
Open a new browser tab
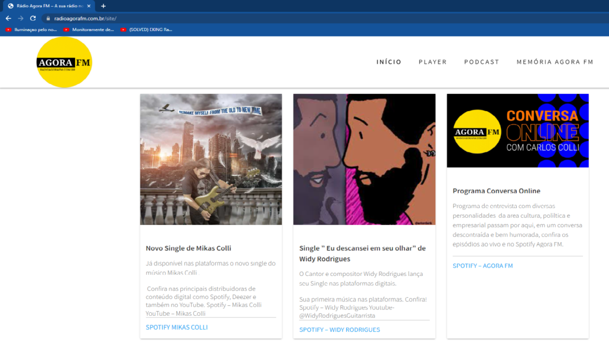click(103, 6)
